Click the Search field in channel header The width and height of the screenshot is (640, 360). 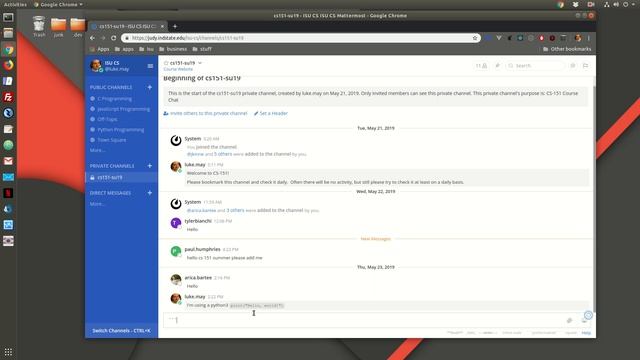point(535,65)
